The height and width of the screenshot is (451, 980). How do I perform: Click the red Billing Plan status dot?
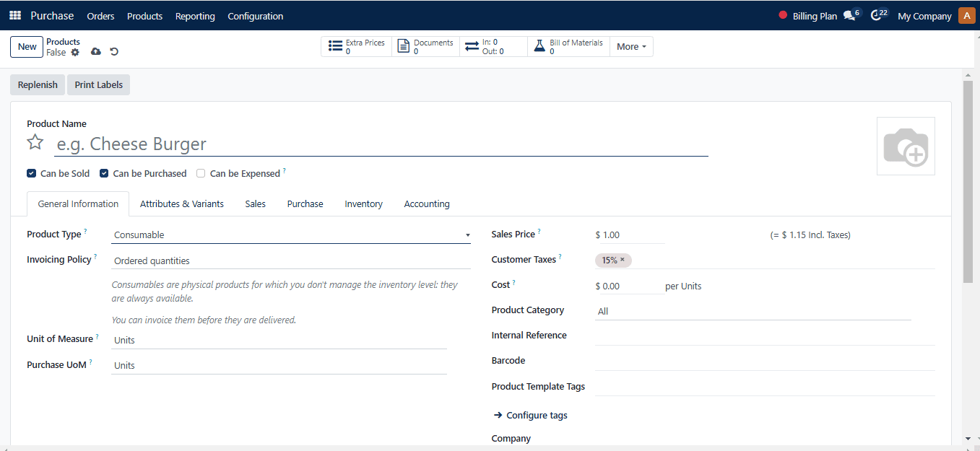pyautogui.click(x=783, y=15)
